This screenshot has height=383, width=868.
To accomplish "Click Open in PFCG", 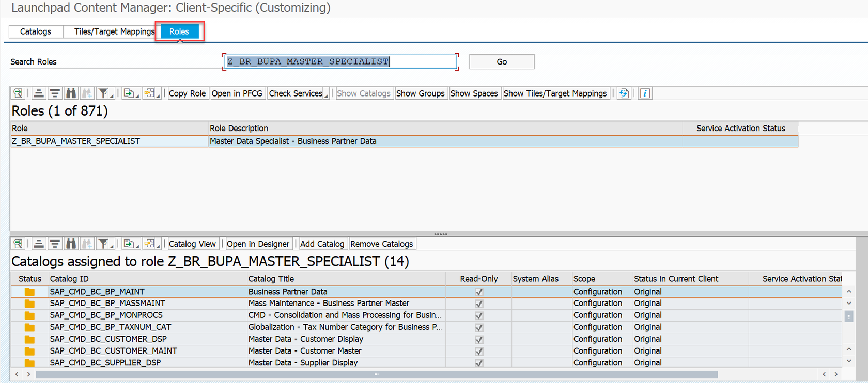I will coord(237,93).
